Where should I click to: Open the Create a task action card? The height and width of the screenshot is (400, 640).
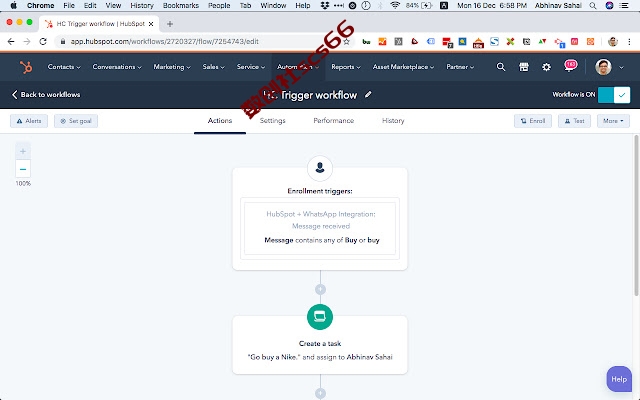click(320, 345)
